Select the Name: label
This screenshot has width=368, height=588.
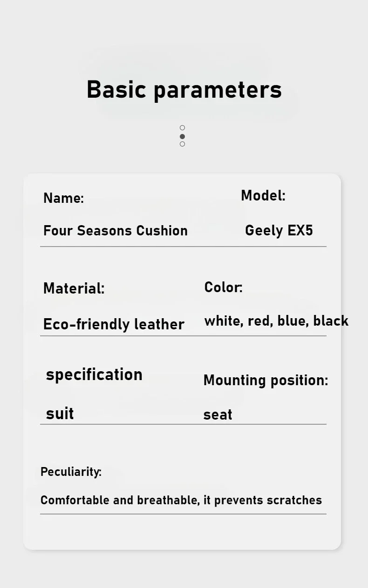point(63,198)
